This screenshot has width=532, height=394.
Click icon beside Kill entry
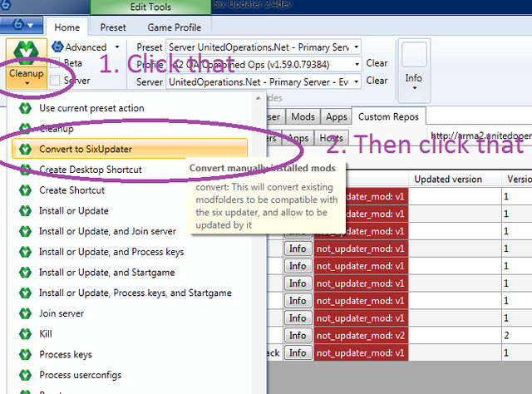(25, 334)
